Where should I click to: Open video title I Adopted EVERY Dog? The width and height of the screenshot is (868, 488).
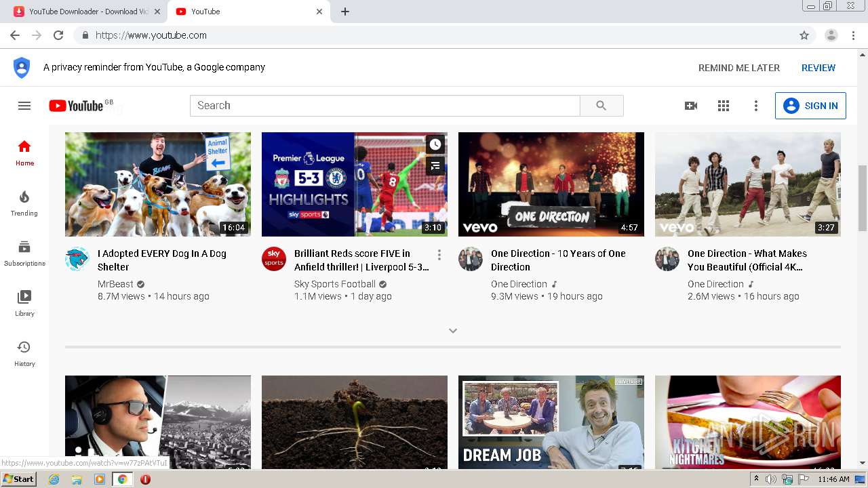(162, 260)
